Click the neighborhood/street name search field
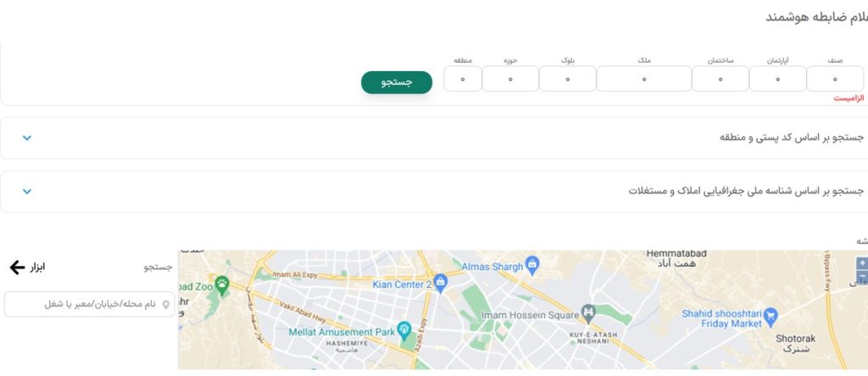Screen dimensions: 868x376 [89, 304]
